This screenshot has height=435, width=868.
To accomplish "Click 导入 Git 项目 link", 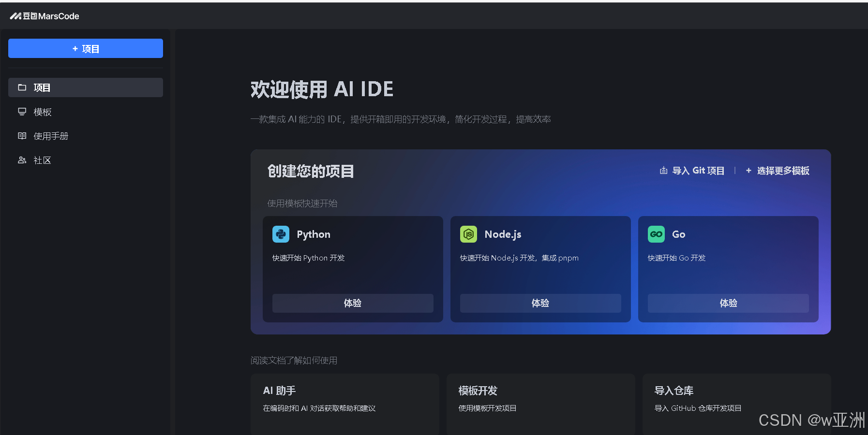I will [692, 171].
